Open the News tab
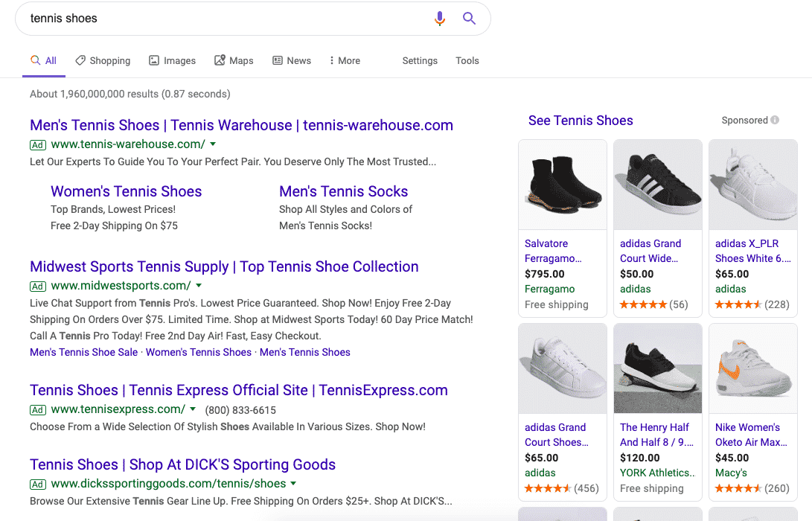This screenshot has height=521, width=812. [x=292, y=60]
